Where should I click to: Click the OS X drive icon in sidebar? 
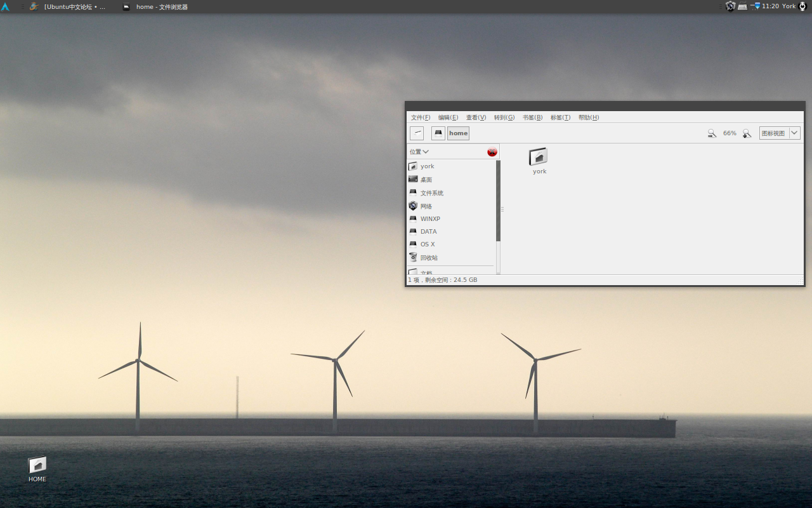(413, 244)
